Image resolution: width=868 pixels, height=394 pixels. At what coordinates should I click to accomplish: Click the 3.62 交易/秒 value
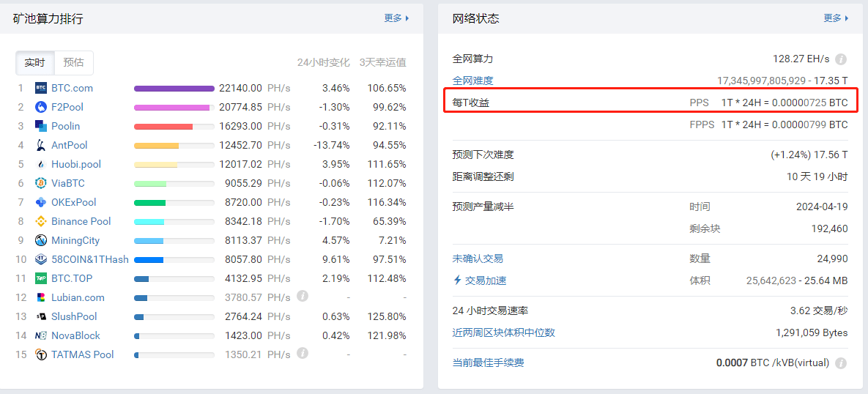click(x=819, y=311)
